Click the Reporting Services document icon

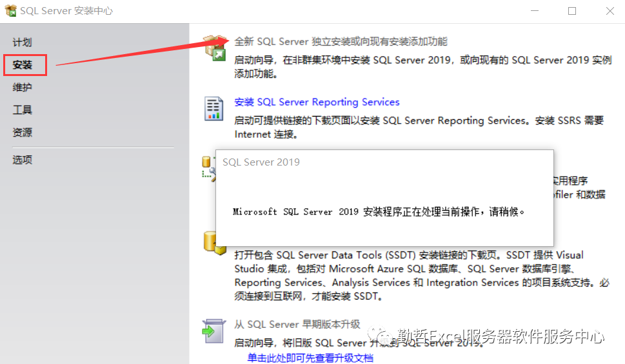213,108
